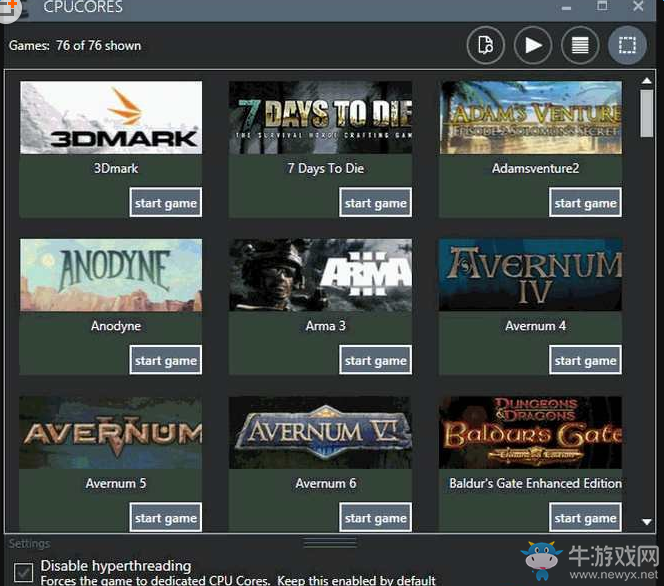Select the Avernum VI banner thumbnail
Screen dimensions: 664x586
(x=320, y=433)
